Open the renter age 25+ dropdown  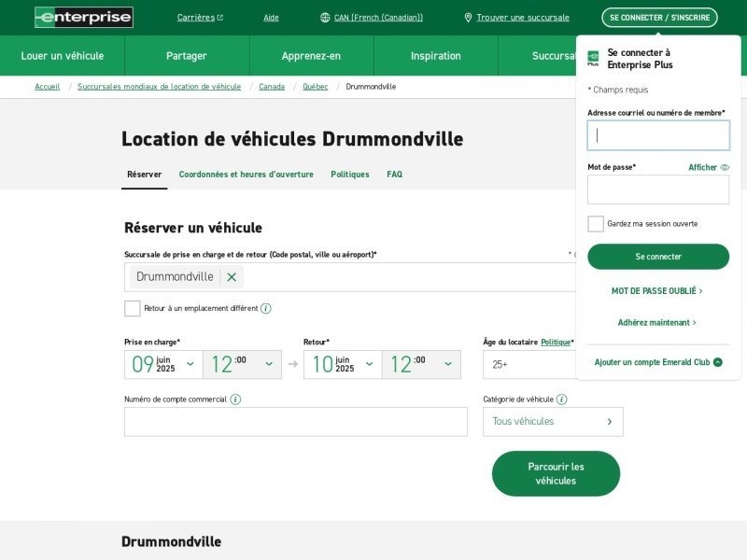[x=529, y=364]
